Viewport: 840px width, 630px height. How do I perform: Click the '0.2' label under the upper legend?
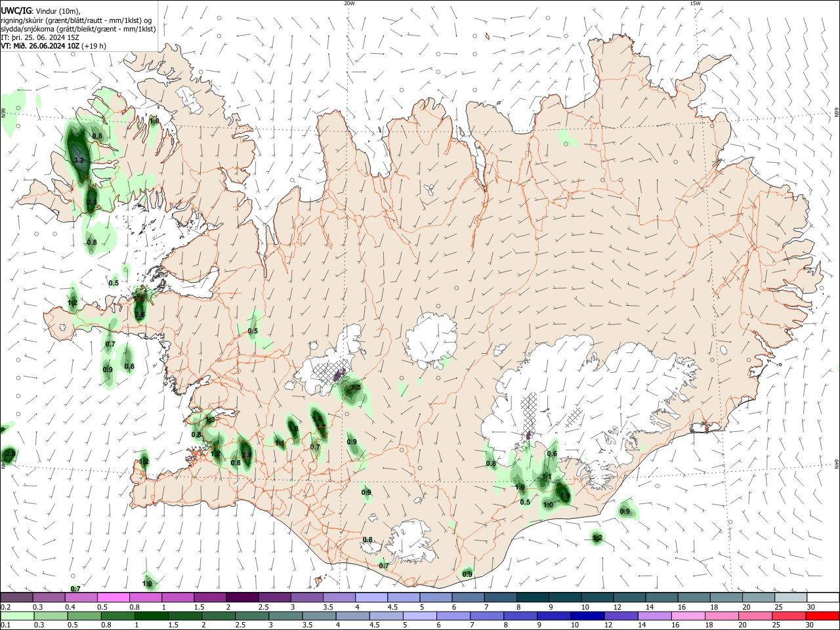6,607
